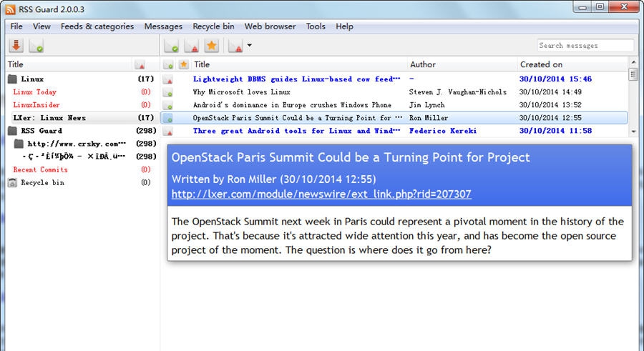Image resolution: width=644 pixels, height=351 pixels.
Task: Select the LXer: Linux News feed
Action: pyautogui.click(x=49, y=118)
